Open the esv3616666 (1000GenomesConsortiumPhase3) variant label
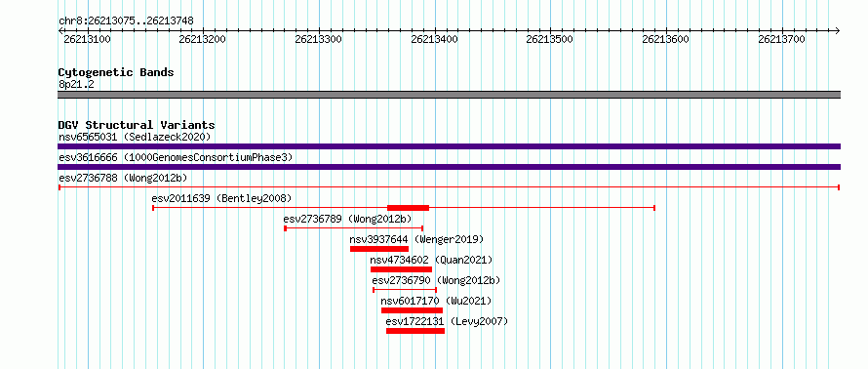Screen dimensions: 868x369 [x=176, y=157]
